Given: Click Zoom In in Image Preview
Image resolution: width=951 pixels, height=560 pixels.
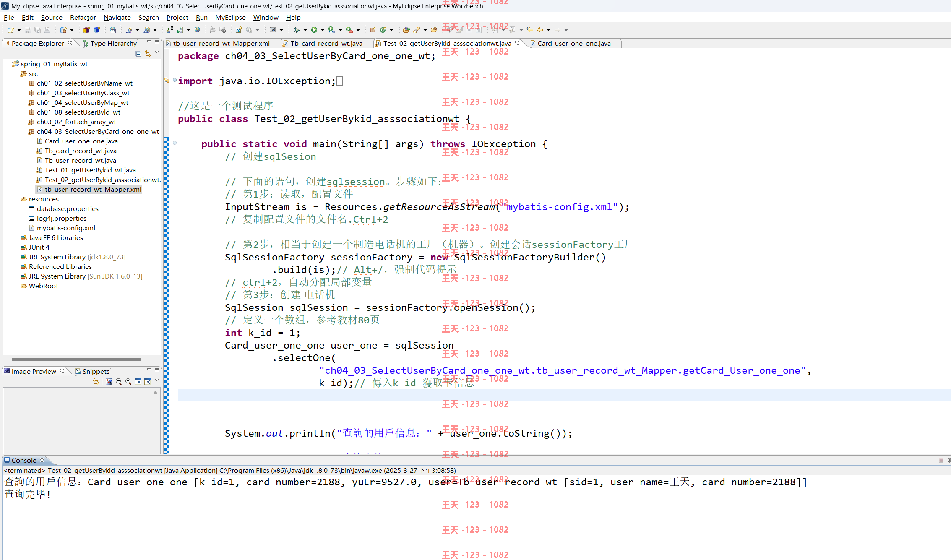Looking at the screenshot, I should tap(128, 382).
